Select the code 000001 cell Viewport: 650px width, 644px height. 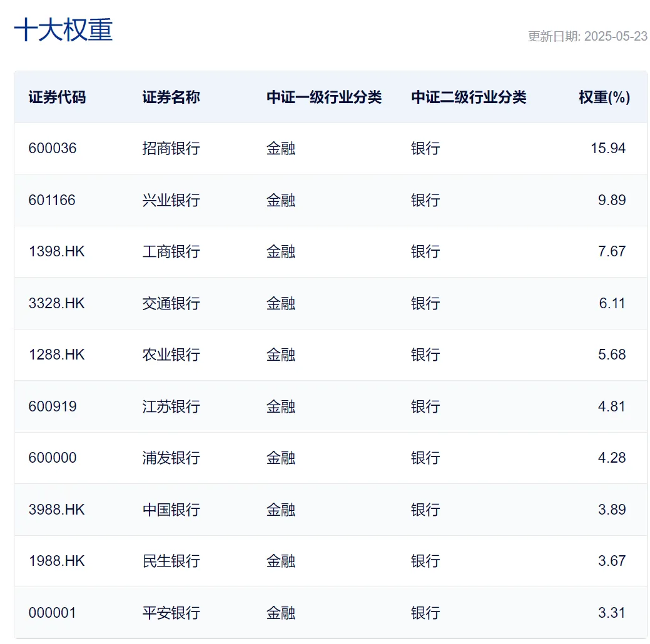click(x=52, y=613)
